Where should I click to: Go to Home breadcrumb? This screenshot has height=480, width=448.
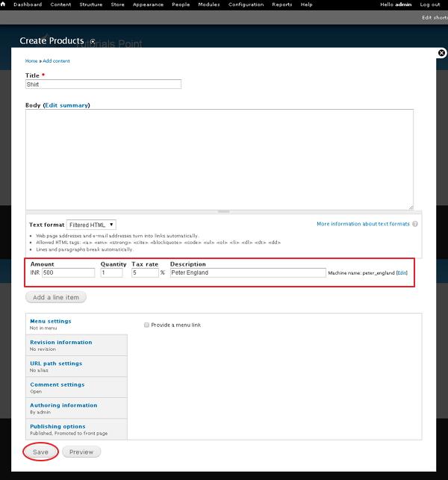point(31,61)
